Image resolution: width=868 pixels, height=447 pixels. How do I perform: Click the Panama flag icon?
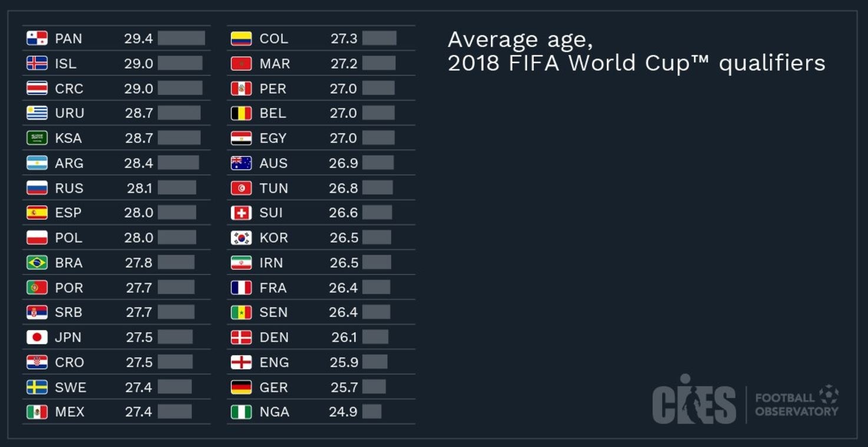pos(37,39)
